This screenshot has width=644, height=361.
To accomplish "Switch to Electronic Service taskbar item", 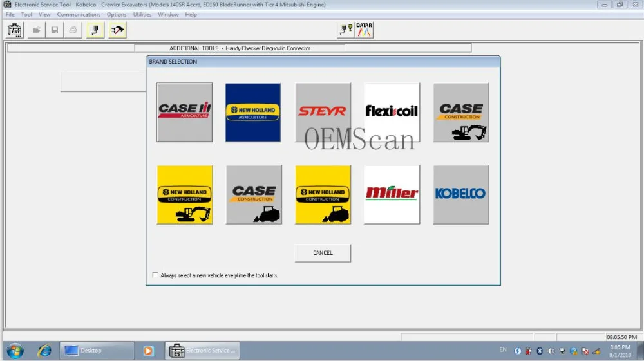I will click(x=202, y=351).
